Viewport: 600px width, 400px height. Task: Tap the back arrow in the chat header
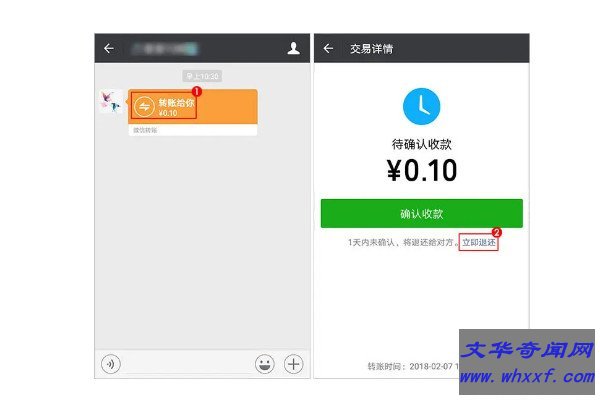tap(109, 48)
